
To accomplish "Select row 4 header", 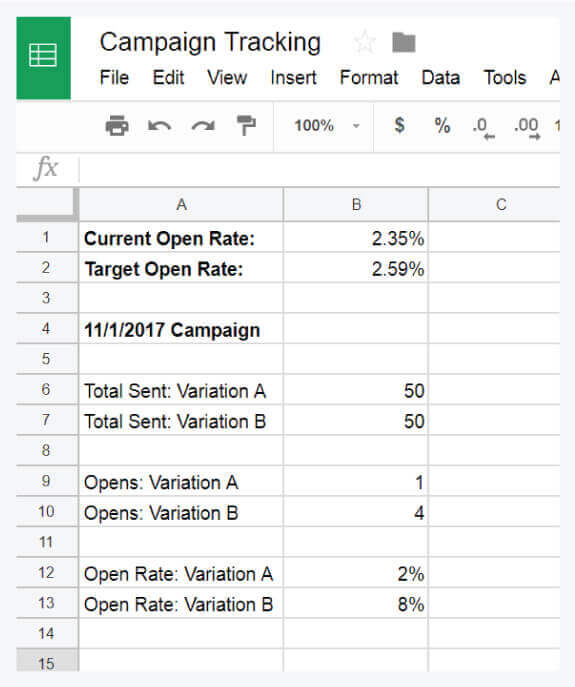I will point(46,329).
